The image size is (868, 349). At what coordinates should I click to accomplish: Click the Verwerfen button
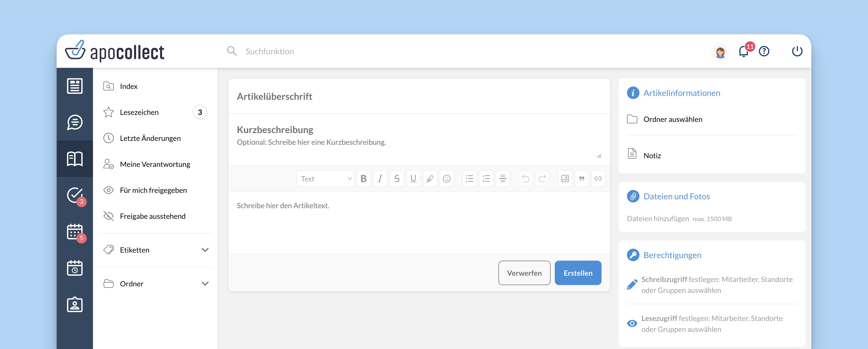pos(524,273)
